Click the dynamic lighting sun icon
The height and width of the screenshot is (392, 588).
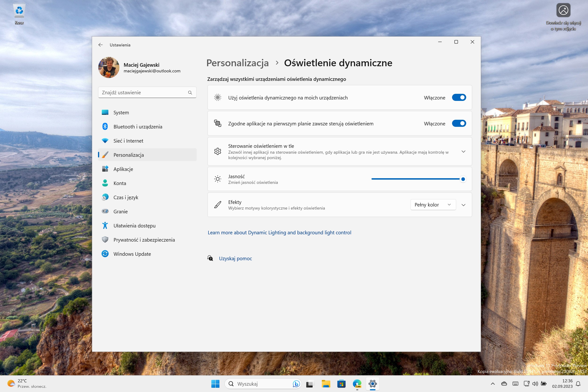[x=218, y=98]
